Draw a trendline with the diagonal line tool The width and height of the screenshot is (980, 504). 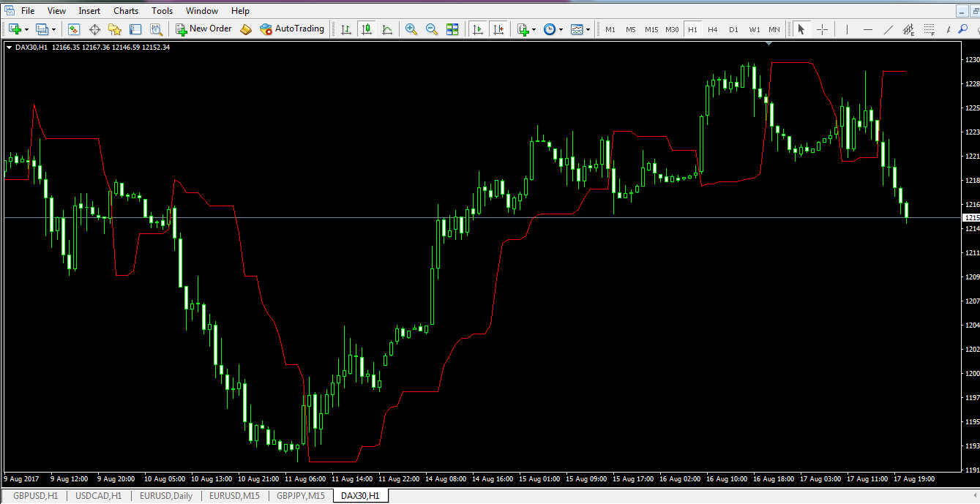pos(889,29)
